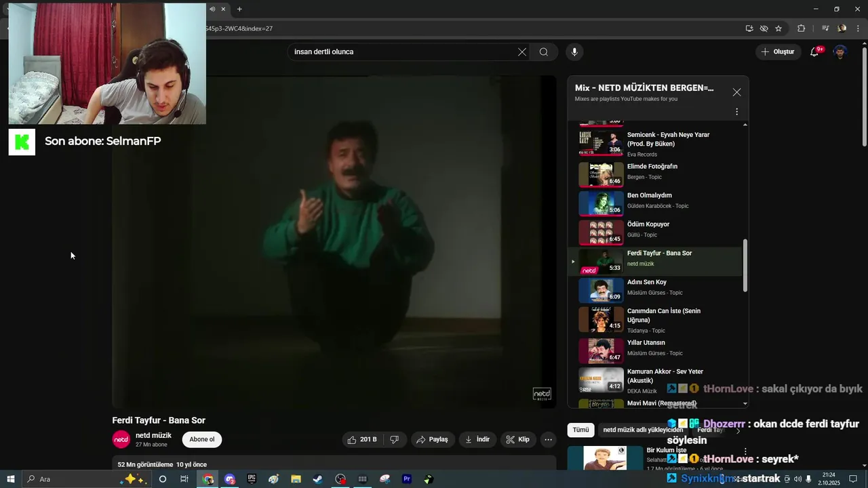Open the Windows notification center icon
The height and width of the screenshot is (488, 868).
(x=853, y=479)
